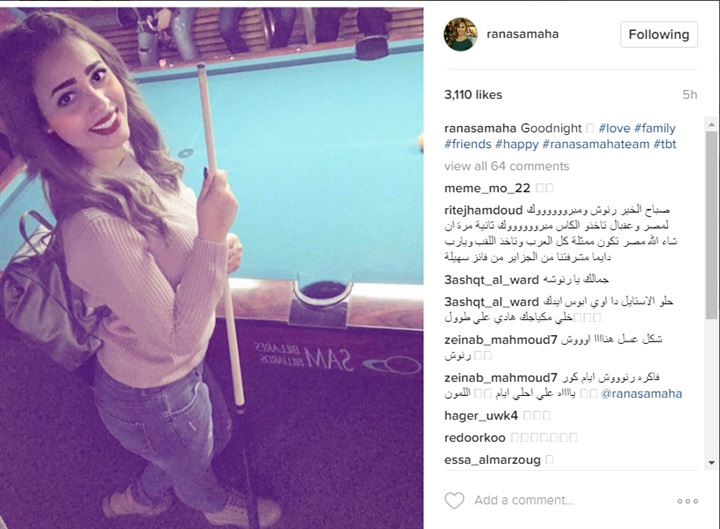Click the @ranasamaha mention in comment

point(641,394)
